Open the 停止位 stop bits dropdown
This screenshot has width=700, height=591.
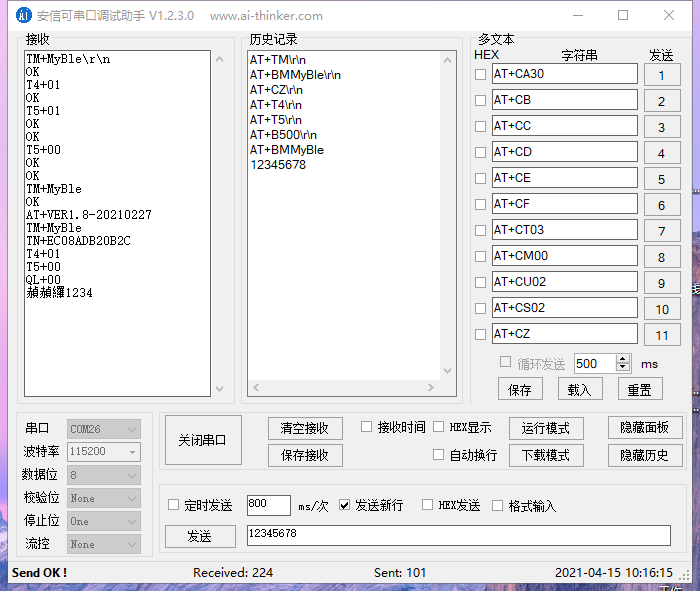tap(104, 521)
